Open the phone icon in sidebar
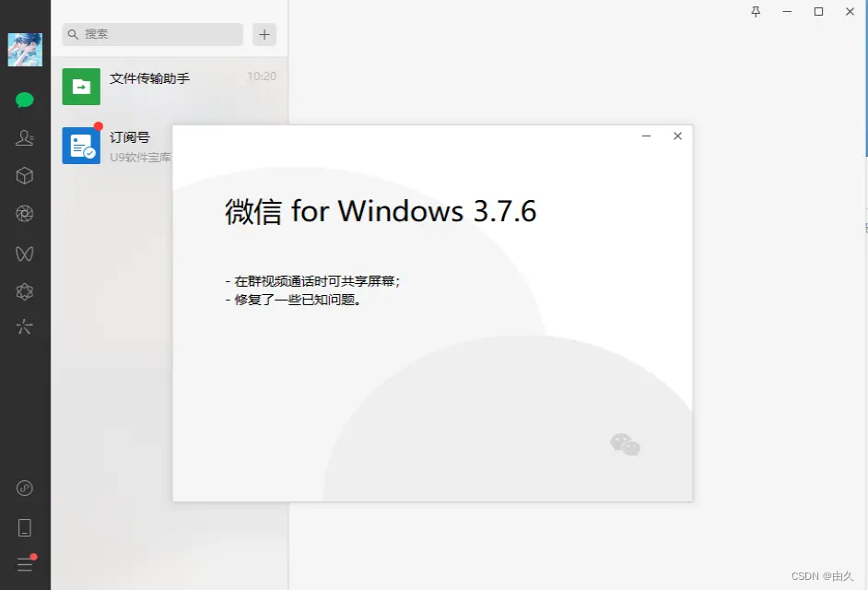This screenshot has width=868, height=590. [24, 527]
